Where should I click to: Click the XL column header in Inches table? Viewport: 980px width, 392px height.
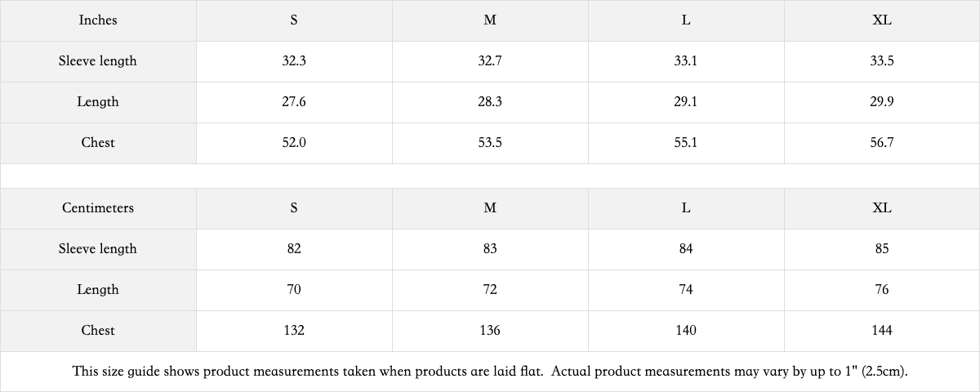pos(882,20)
